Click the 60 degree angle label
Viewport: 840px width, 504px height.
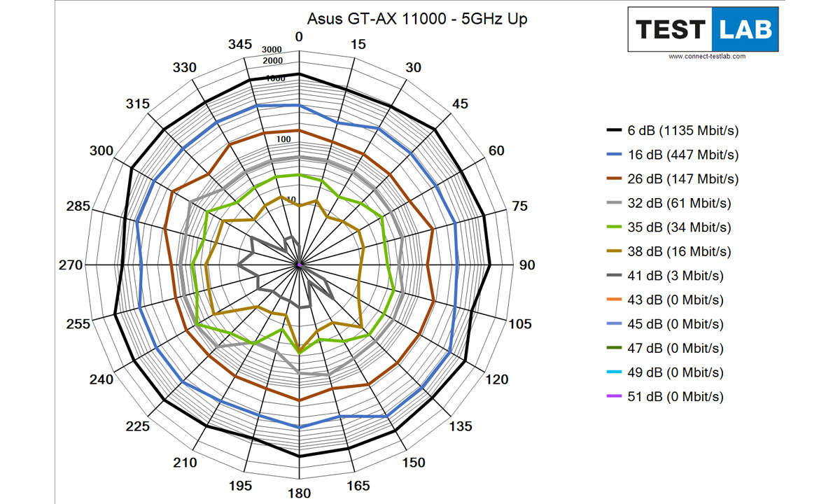click(x=496, y=150)
